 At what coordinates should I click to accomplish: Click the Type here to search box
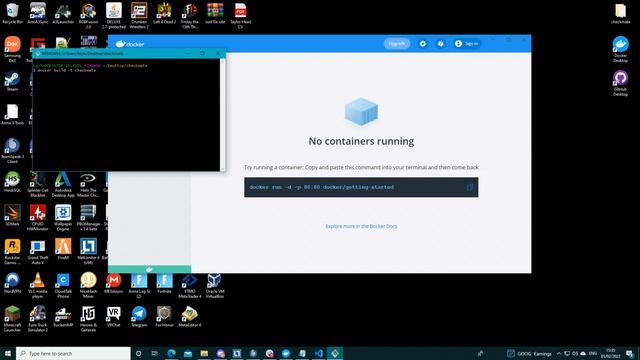73,353
